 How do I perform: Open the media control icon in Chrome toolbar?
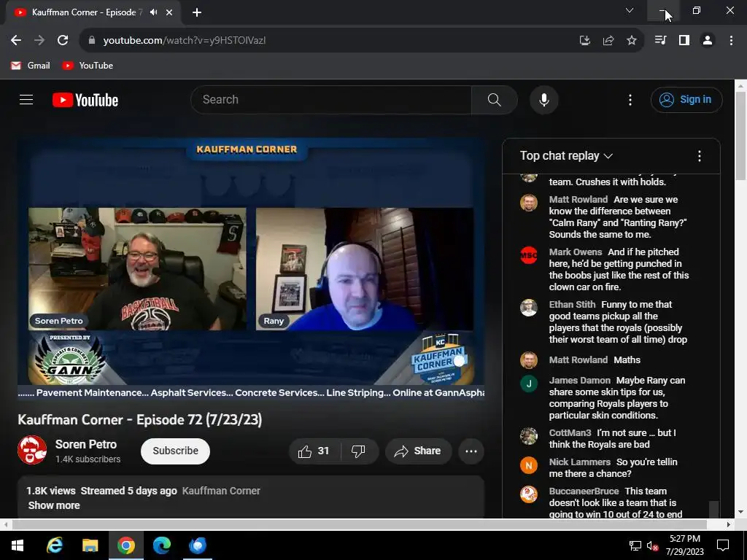tap(660, 41)
